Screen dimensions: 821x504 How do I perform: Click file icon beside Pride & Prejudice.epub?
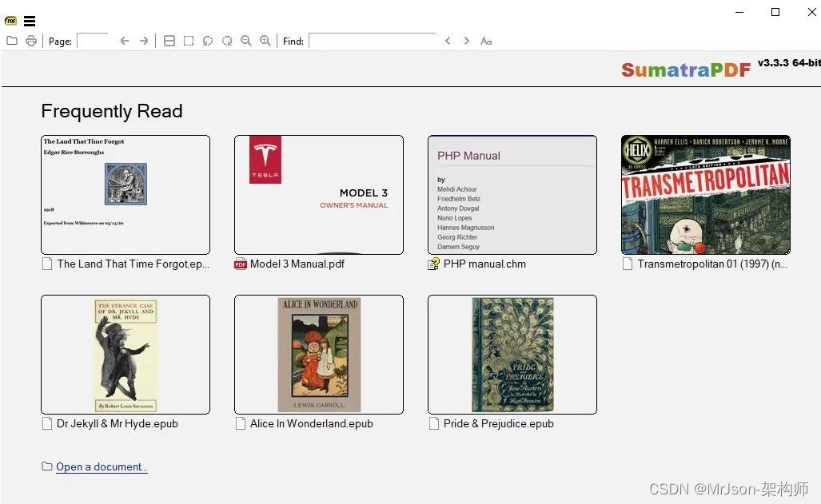[x=433, y=423]
